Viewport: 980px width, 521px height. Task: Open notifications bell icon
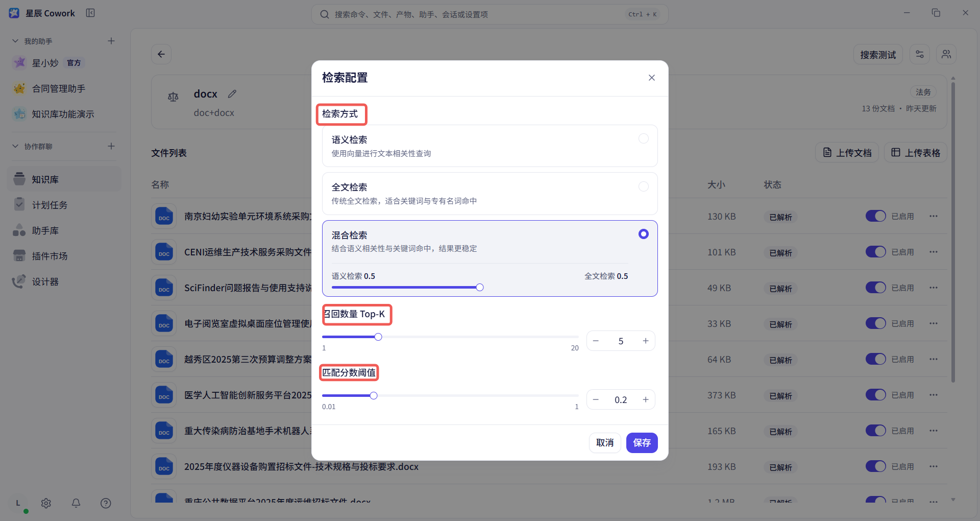pyautogui.click(x=76, y=503)
